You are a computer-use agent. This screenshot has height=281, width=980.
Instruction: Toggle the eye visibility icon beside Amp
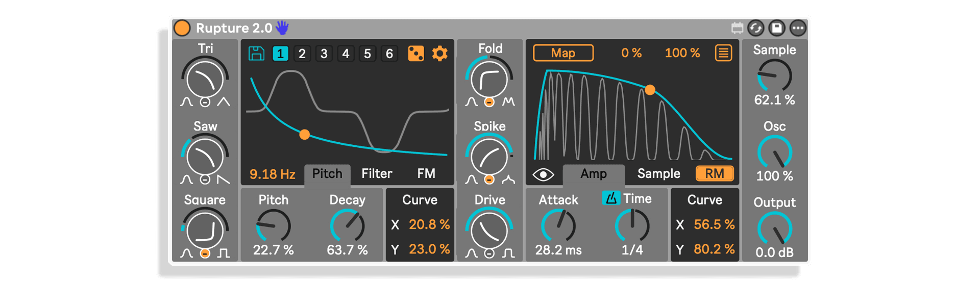pyautogui.click(x=543, y=175)
